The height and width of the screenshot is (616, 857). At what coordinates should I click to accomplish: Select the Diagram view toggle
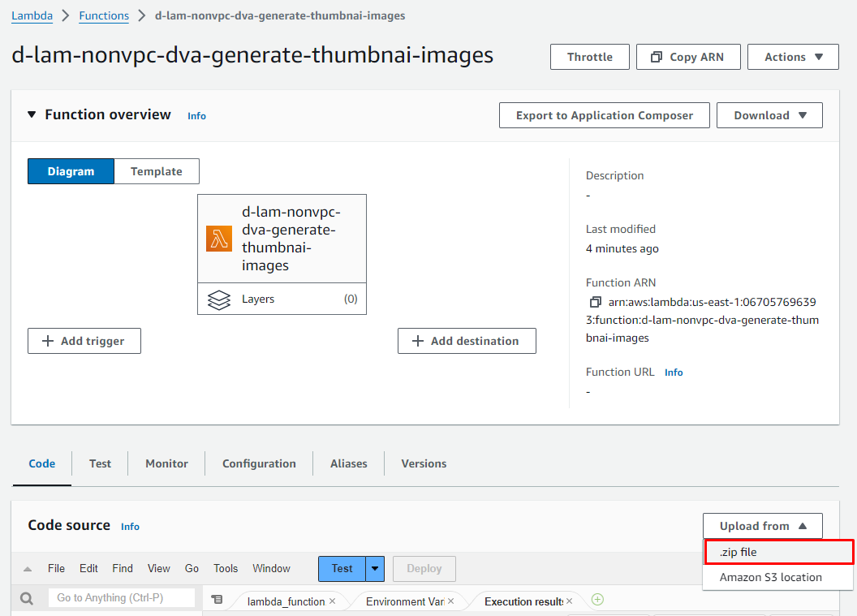coord(71,171)
